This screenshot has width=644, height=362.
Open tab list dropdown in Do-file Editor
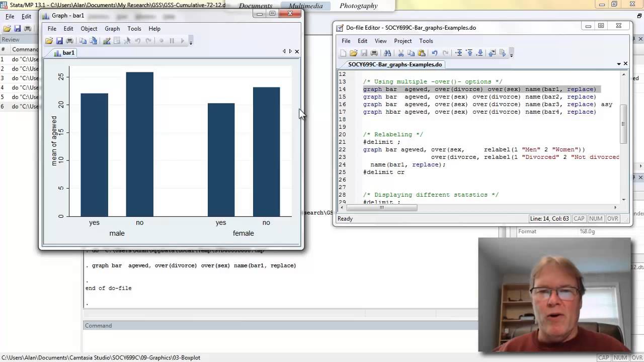619,64
